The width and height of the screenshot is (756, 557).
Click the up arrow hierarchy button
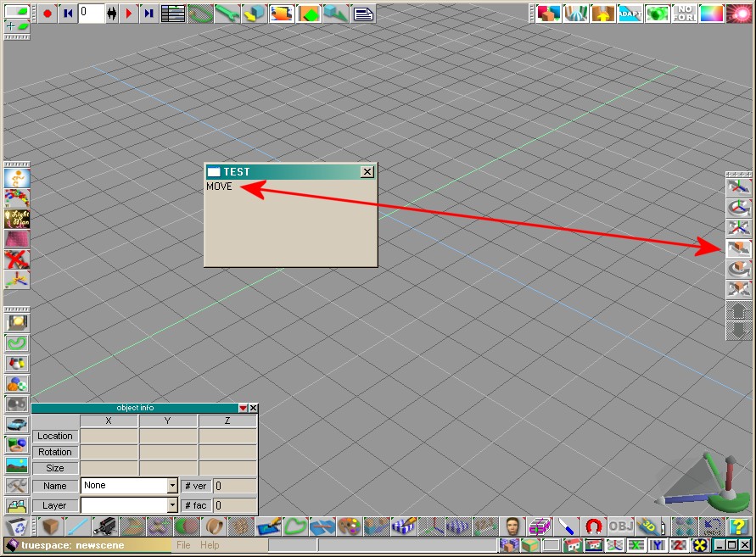click(x=739, y=310)
